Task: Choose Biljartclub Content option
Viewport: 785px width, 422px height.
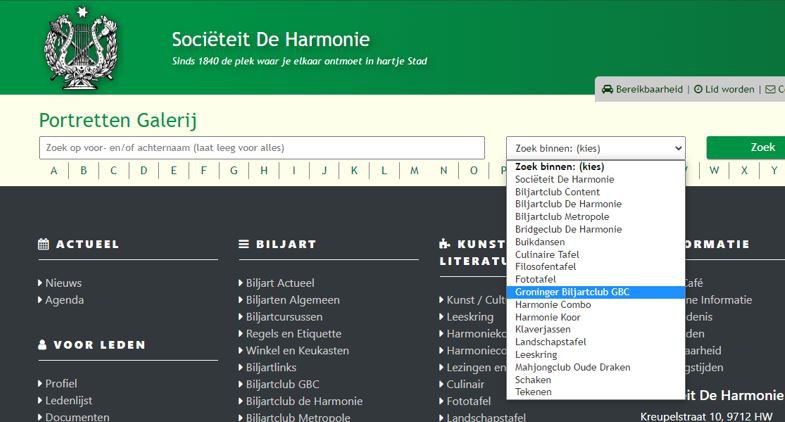Action: 596,192
